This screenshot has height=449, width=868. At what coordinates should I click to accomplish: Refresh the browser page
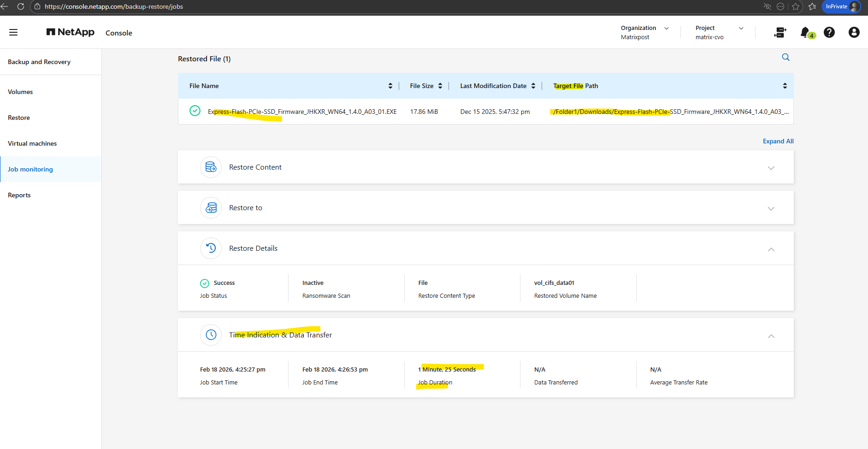pyautogui.click(x=21, y=6)
